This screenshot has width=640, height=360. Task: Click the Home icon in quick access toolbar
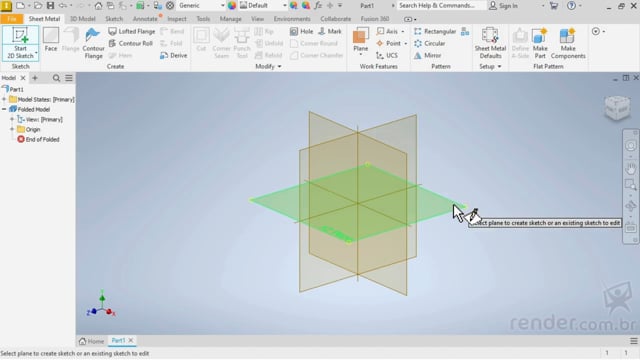(x=98, y=5)
